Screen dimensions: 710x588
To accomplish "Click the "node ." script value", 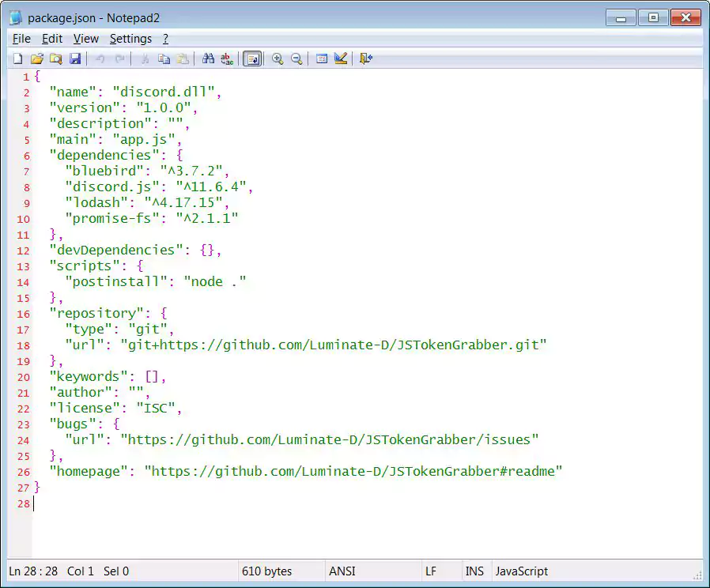I will [214, 281].
